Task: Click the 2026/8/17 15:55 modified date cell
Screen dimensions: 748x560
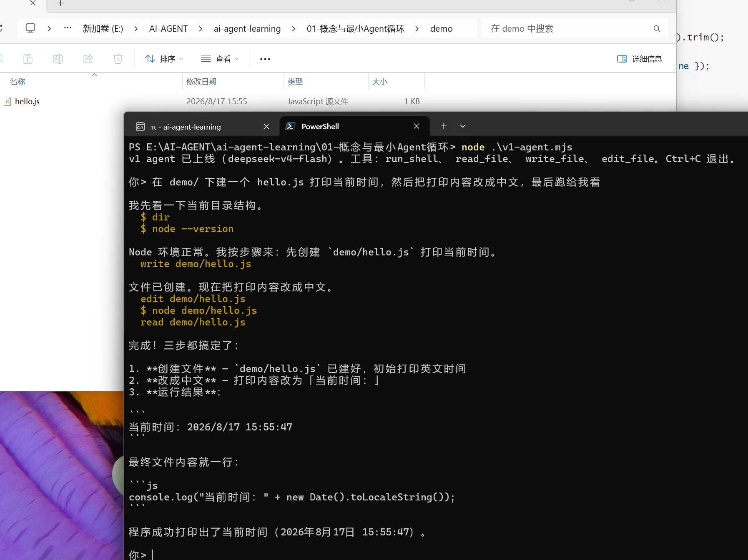Action: click(217, 101)
